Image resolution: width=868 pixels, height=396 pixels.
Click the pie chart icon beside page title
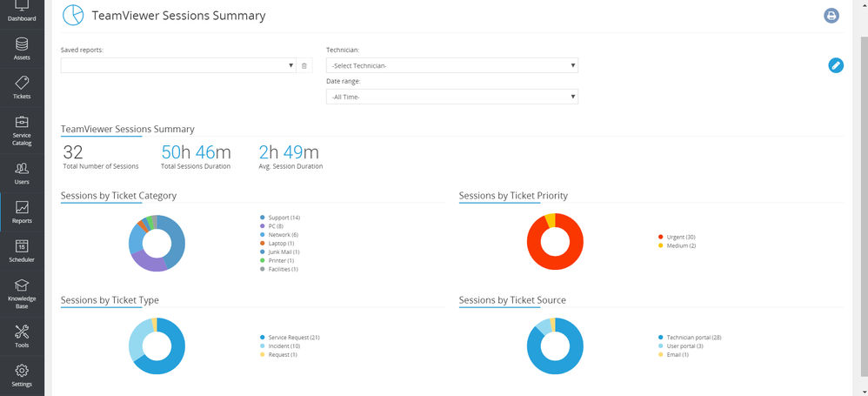coord(73,15)
